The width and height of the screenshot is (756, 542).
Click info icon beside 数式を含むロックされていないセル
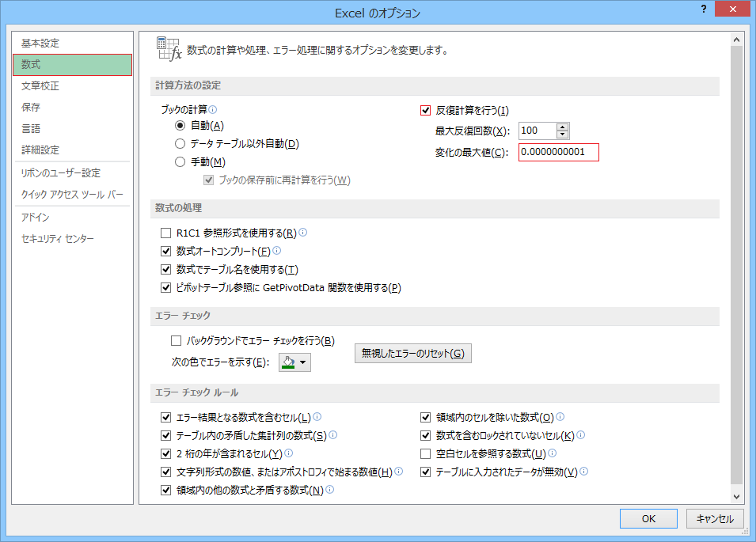[x=581, y=435]
